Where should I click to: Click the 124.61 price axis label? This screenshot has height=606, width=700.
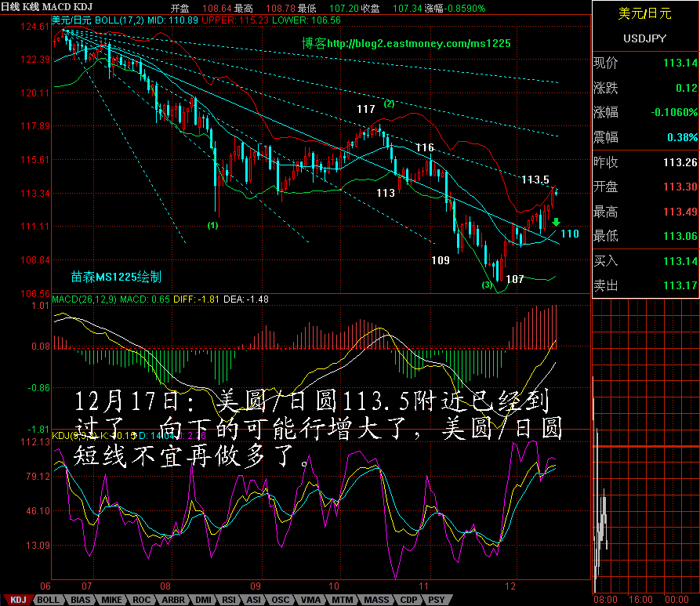click(34, 27)
